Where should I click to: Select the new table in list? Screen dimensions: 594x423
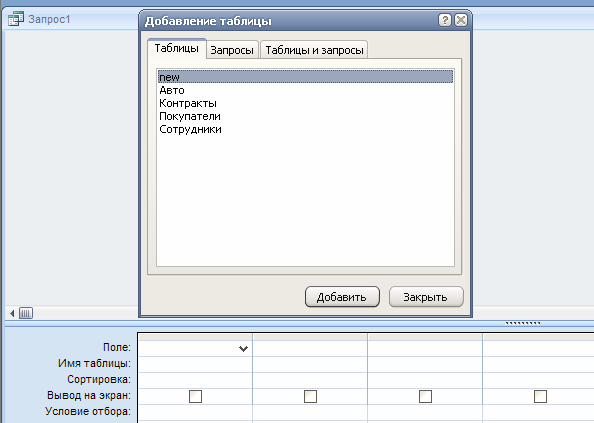305,77
